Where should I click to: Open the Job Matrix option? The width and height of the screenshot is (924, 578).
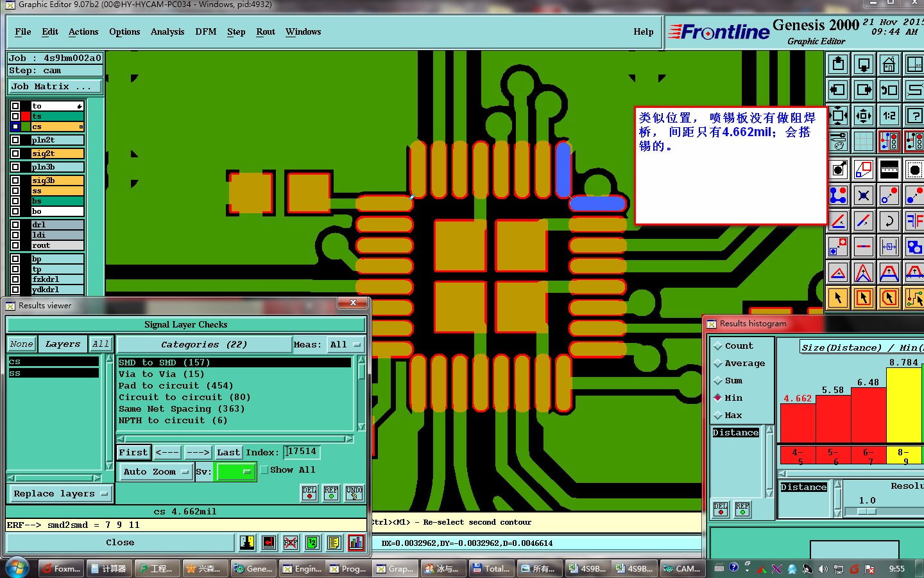55,86
